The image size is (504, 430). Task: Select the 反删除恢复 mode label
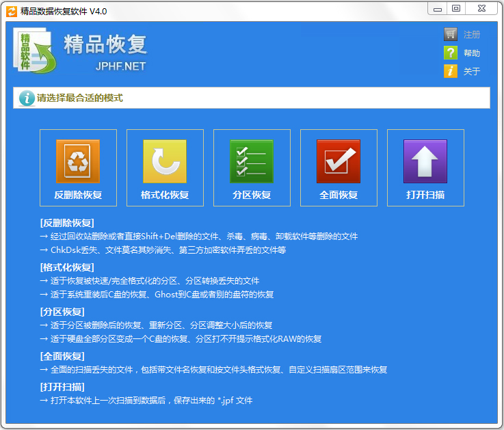[78, 195]
